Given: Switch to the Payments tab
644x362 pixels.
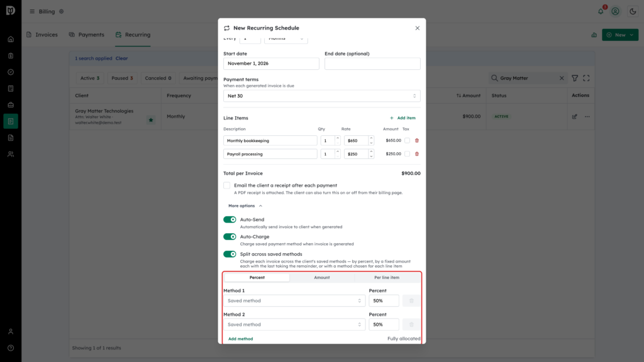Looking at the screenshot, I should pyautogui.click(x=87, y=35).
